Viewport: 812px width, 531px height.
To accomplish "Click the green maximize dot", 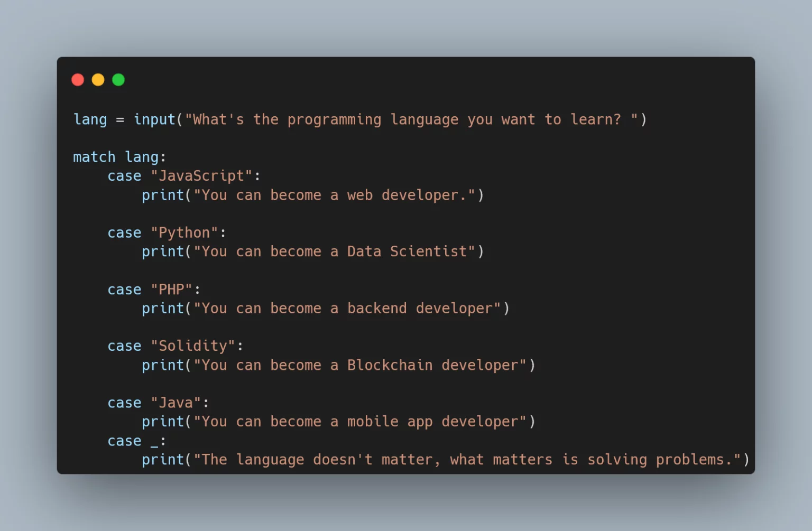I will coord(118,80).
